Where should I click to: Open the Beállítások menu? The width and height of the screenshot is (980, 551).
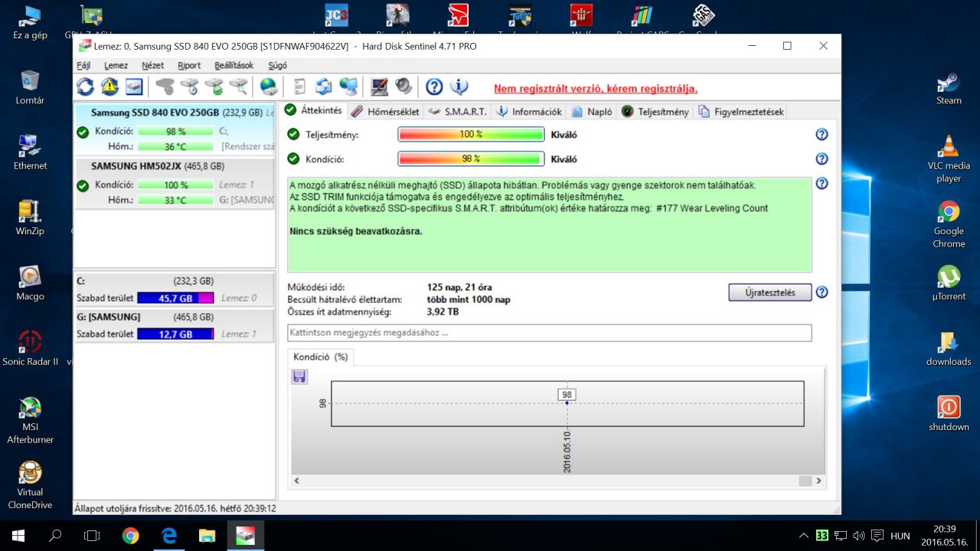pos(234,66)
